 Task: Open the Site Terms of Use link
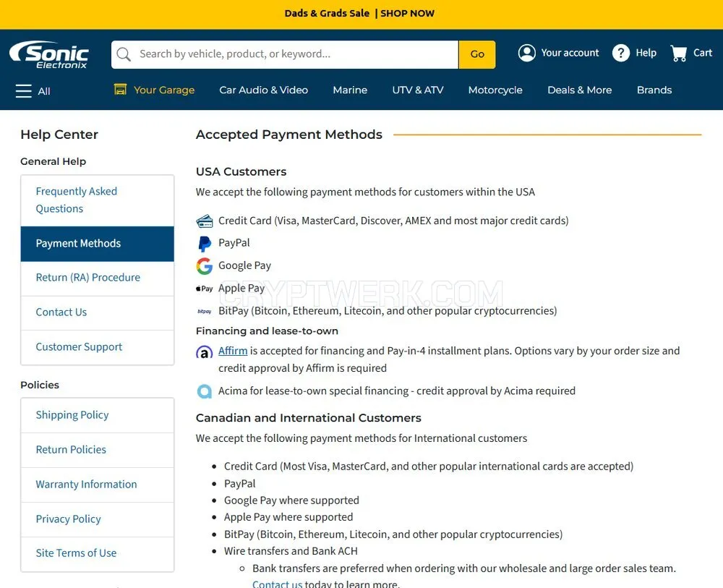pos(98,554)
